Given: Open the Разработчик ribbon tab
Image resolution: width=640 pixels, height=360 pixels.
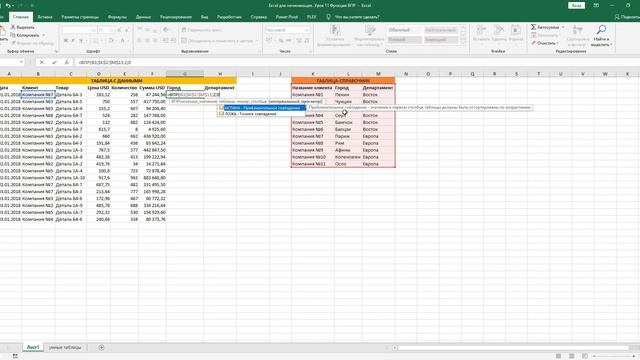Looking at the screenshot, I should (x=229, y=17).
